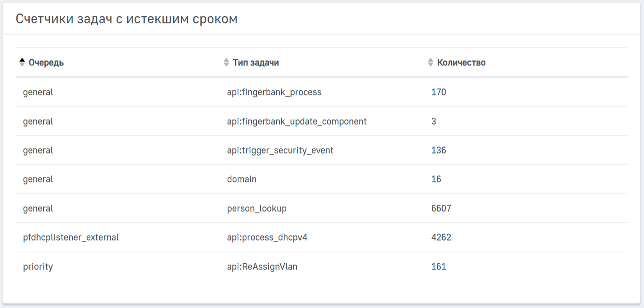Click the card title Счетчики задач с истекшим сроком
644x308 pixels.
126,19
